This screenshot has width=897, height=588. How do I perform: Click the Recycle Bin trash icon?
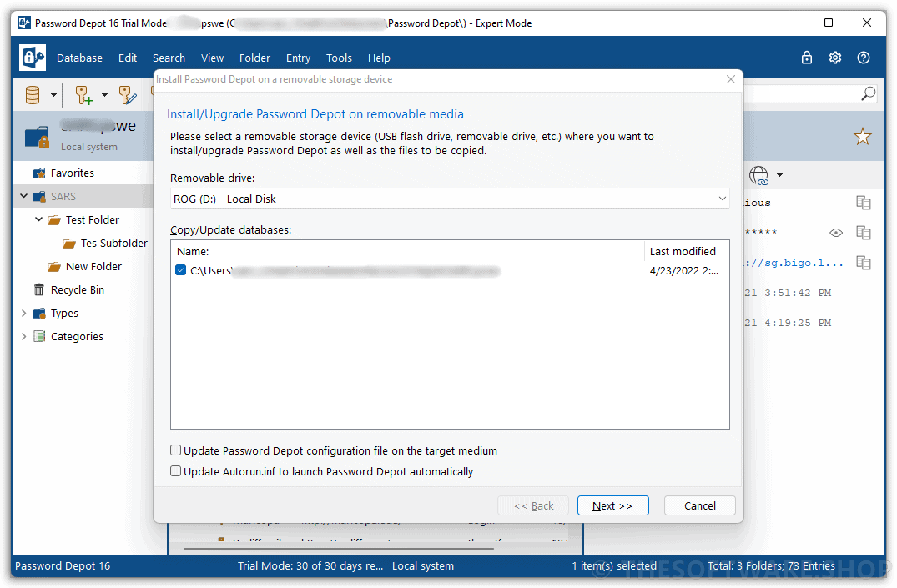[x=39, y=290]
